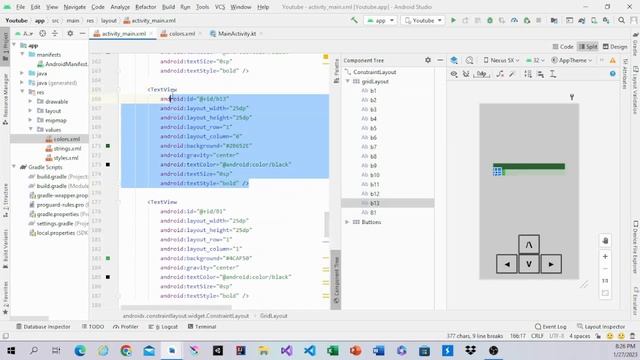This screenshot has height=360, width=640.
Task: Run the app with the green play button
Action: click(453, 20)
